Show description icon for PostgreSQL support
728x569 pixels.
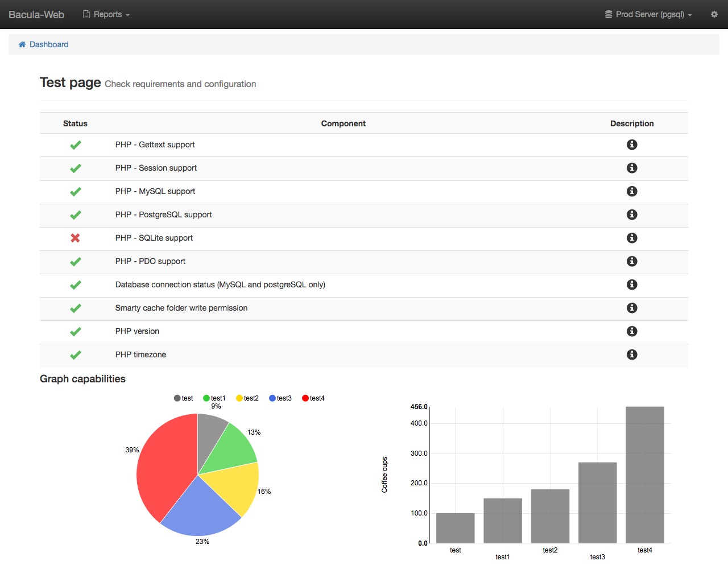point(631,215)
